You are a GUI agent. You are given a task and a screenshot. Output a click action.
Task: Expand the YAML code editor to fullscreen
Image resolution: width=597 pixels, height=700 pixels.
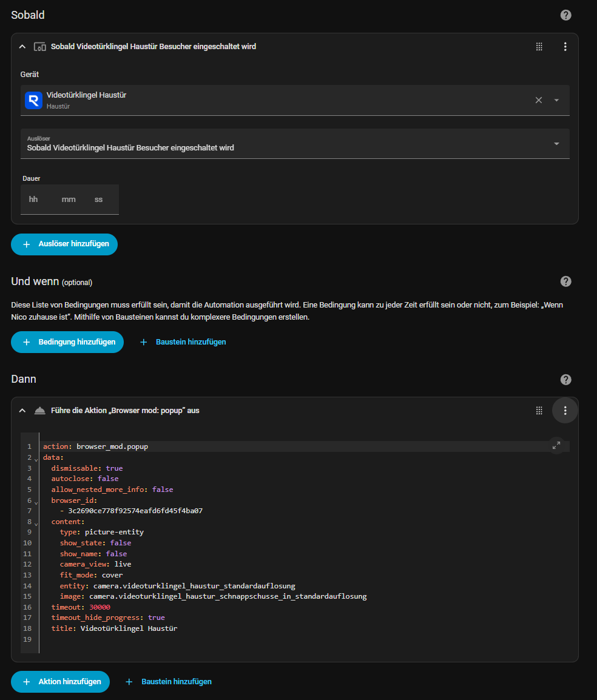pyautogui.click(x=556, y=445)
